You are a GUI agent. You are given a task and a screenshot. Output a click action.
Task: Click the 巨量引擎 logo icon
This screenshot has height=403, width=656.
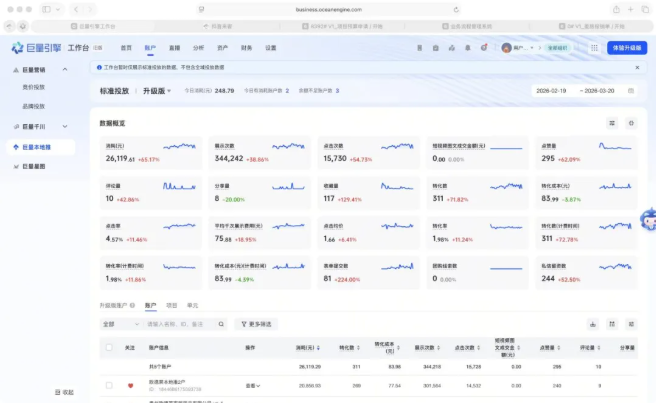tap(17, 48)
